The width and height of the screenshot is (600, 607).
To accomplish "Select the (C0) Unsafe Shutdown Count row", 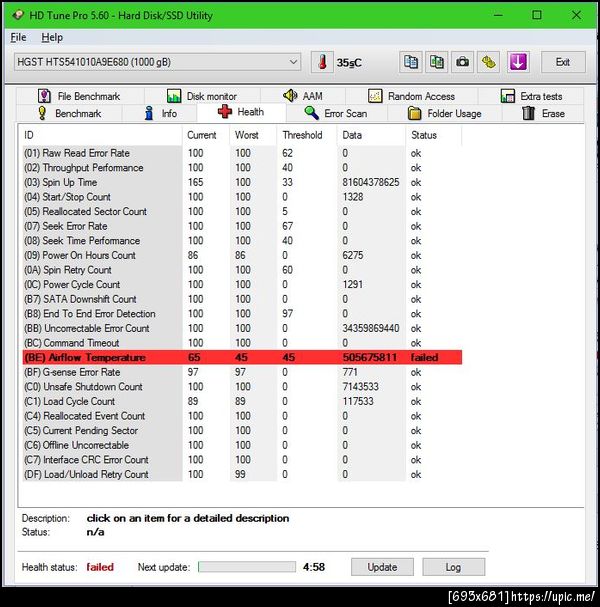I will click(x=242, y=387).
